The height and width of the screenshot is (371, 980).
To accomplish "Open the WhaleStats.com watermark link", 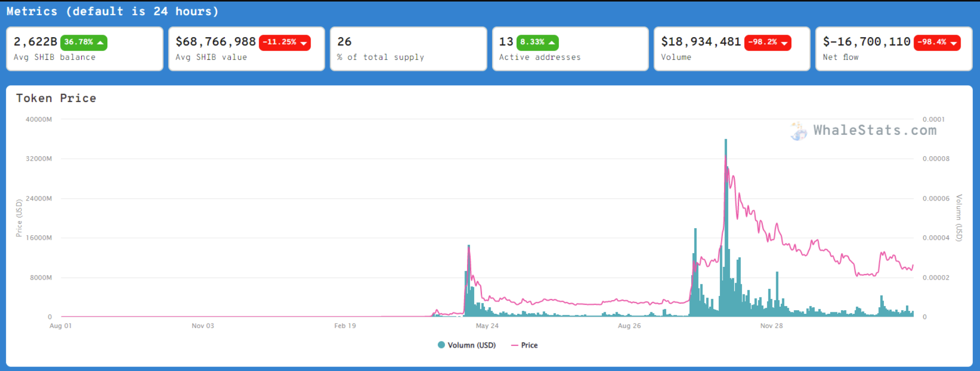I will [x=875, y=131].
